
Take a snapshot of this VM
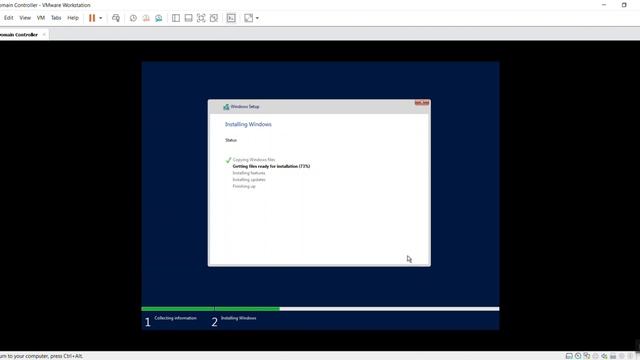pyautogui.click(x=133, y=18)
